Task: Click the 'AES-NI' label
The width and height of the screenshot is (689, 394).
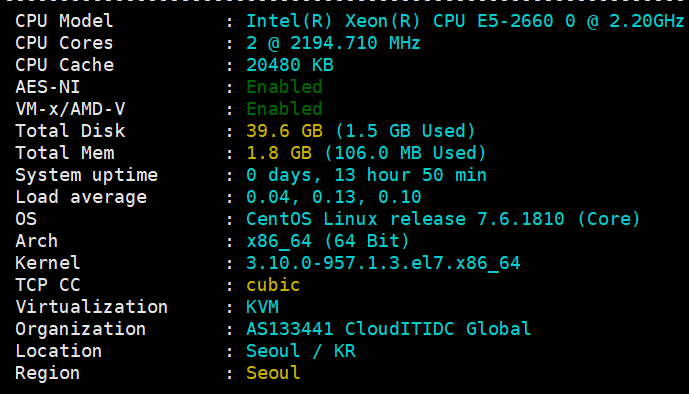Action: pos(48,87)
